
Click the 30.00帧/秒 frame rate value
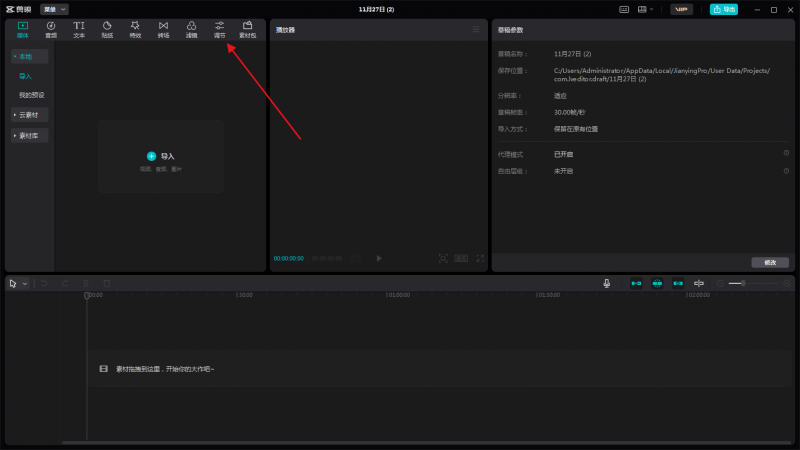(x=569, y=112)
